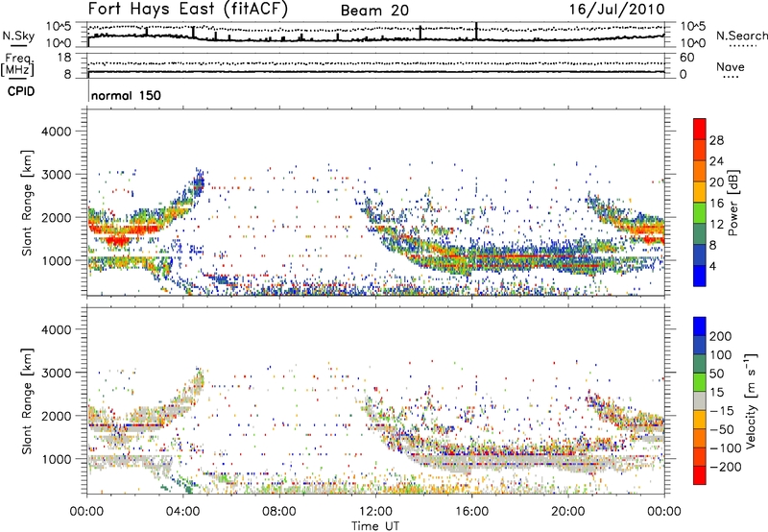Click the 'Fort Hays East (fitACF)' title

[x=188, y=9]
